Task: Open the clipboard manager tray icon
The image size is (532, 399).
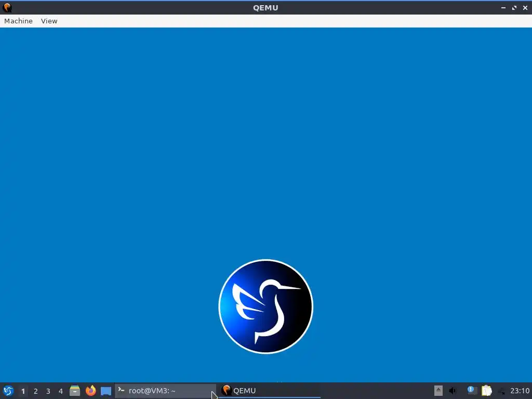Action: (x=486, y=391)
